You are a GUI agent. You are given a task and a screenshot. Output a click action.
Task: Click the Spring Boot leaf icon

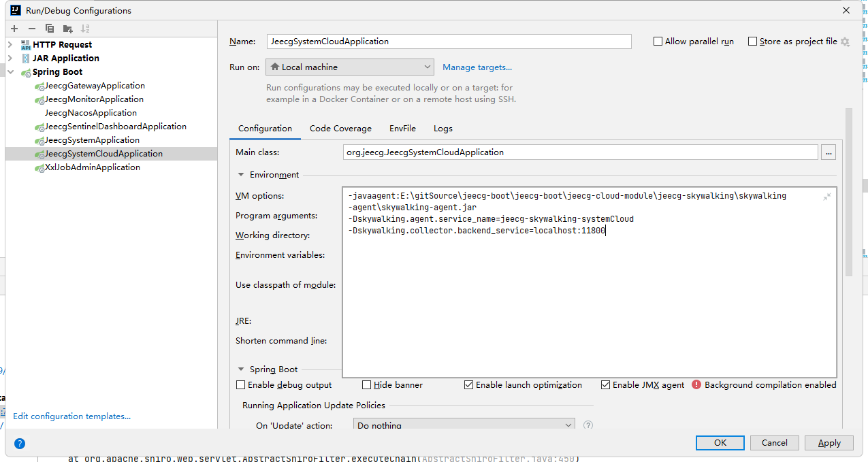(26, 72)
